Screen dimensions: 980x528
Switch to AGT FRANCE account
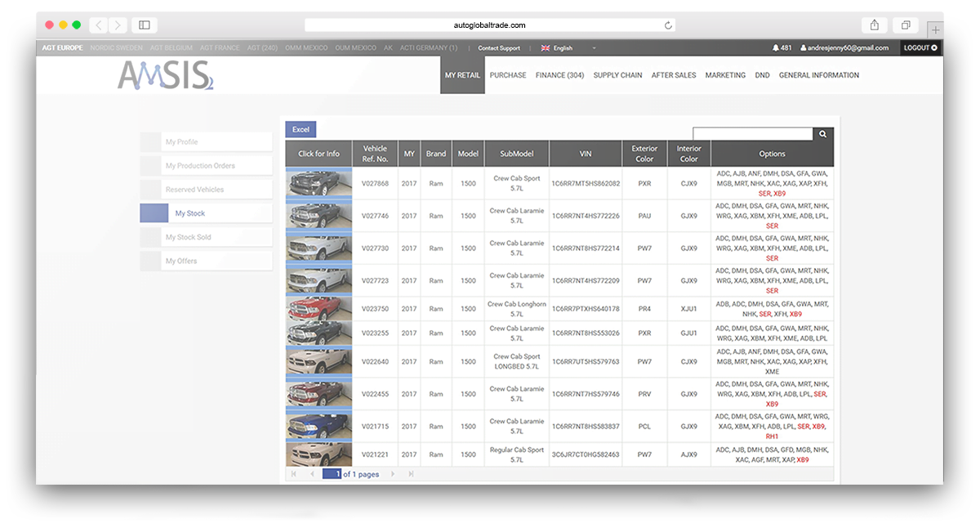(x=220, y=48)
